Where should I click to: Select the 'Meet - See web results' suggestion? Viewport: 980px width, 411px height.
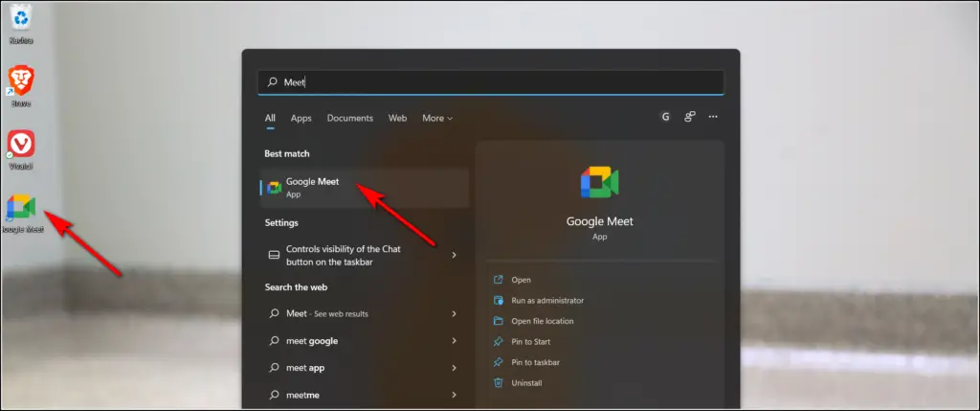click(x=365, y=314)
